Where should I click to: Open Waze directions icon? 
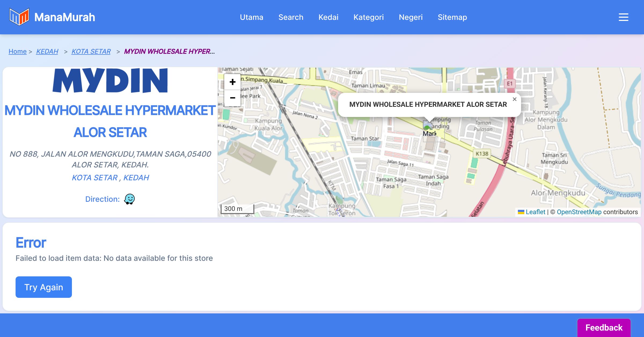(129, 199)
